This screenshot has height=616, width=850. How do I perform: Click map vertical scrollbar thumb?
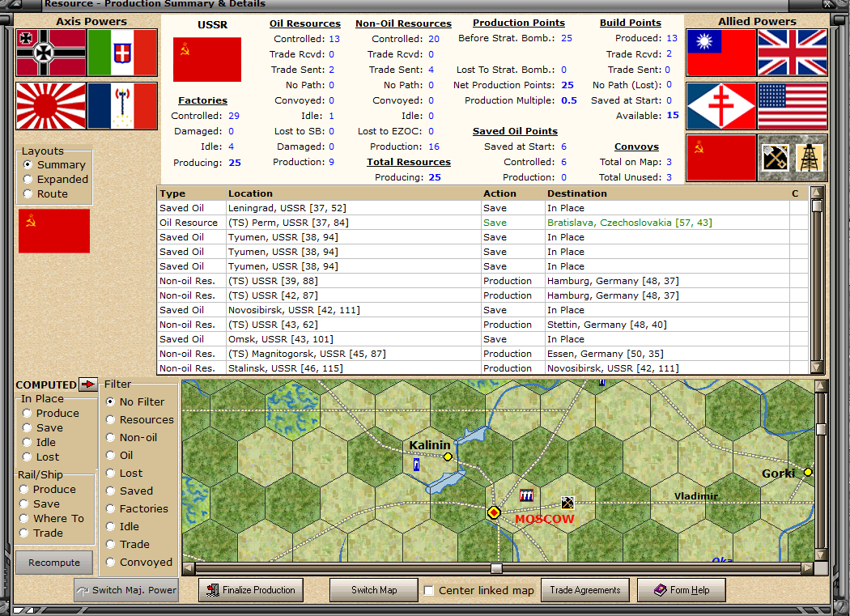821,430
